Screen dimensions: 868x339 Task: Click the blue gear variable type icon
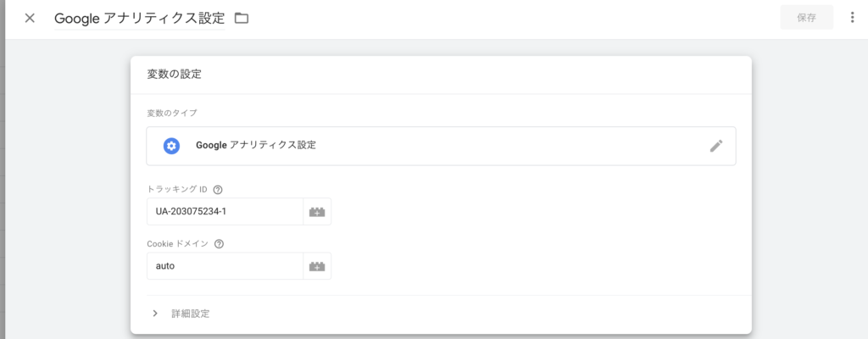(x=171, y=146)
